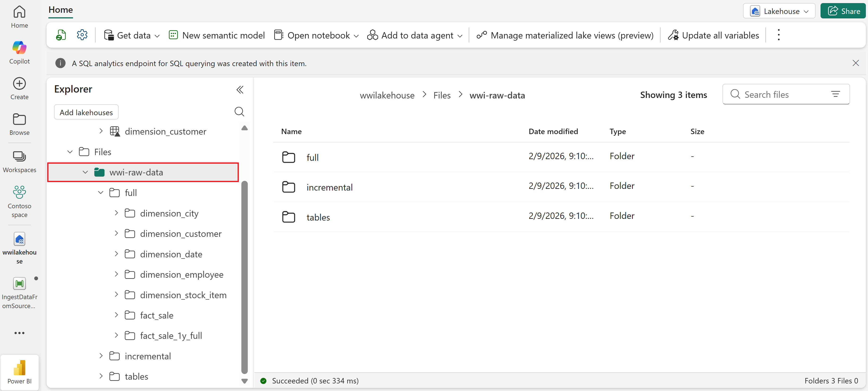Screen dimensions: 868x391
Task: Expand the incremental folder in tree
Action: [x=101, y=356]
